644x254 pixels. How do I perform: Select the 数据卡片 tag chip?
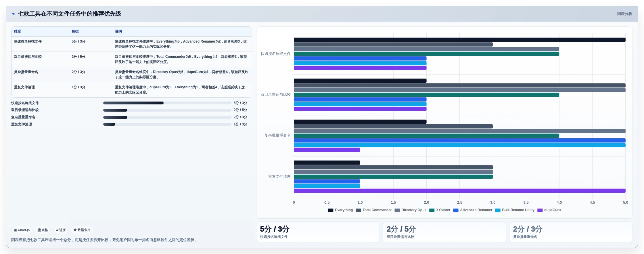tap(82, 230)
